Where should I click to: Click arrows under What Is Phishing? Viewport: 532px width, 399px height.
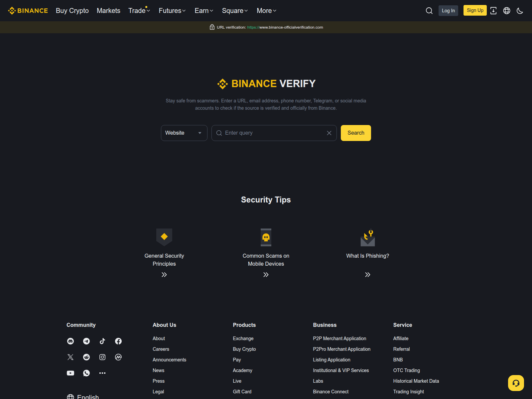pyautogui.click(x=368, y=275)
